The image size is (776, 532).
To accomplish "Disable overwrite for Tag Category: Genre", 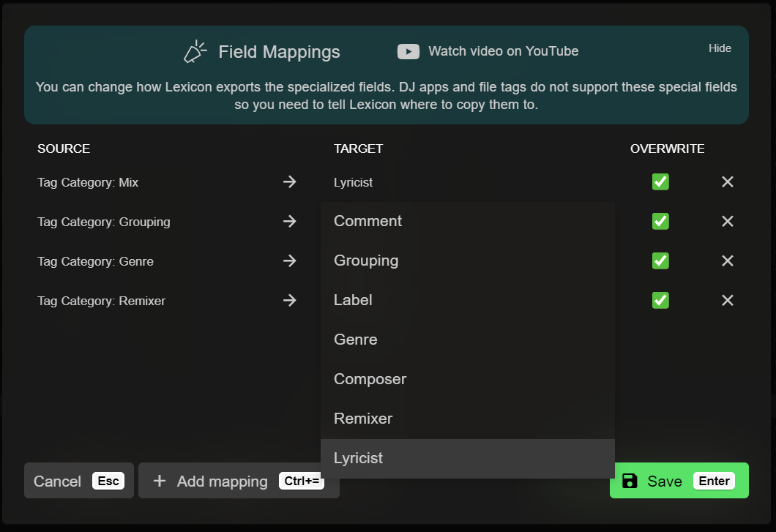I will point(660,261).
